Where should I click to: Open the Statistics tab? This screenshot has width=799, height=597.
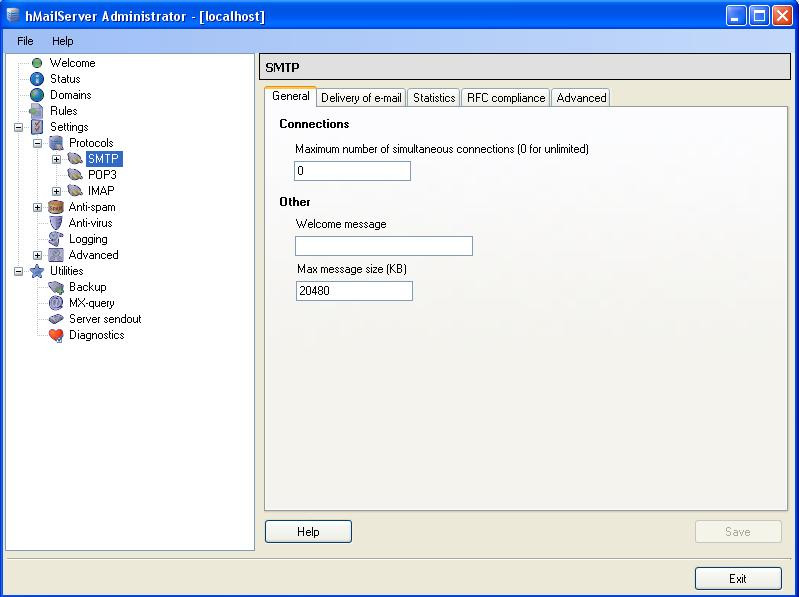coord(434,98)
